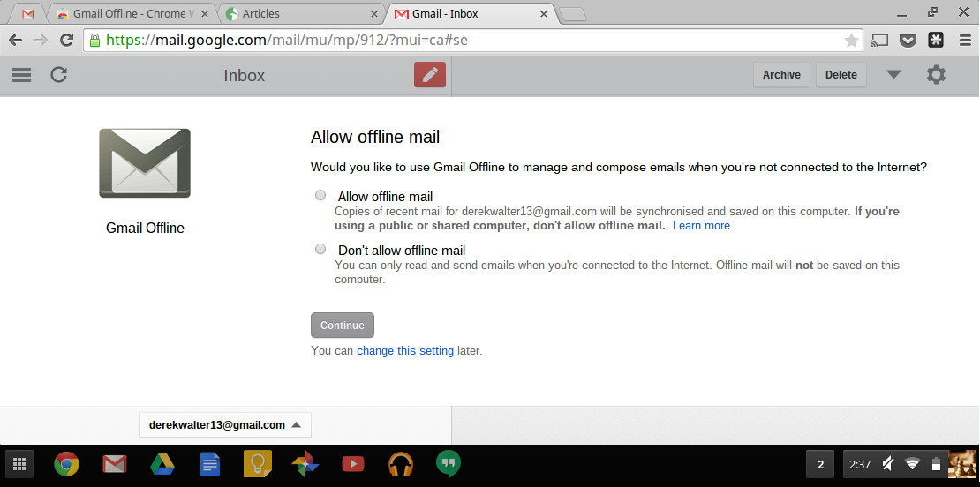980x487 pixels.
Task: Click the refresh inbox icon
Action: (59, 75)
